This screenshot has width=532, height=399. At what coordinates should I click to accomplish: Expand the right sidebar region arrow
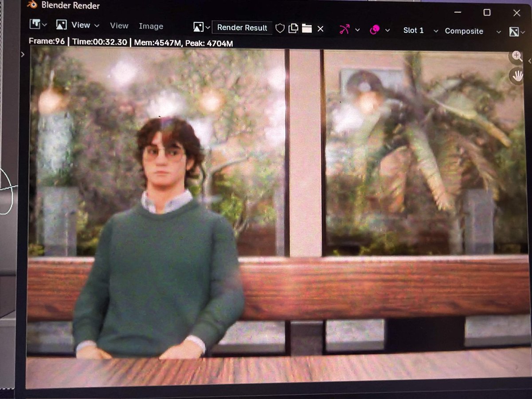[529, 61]
